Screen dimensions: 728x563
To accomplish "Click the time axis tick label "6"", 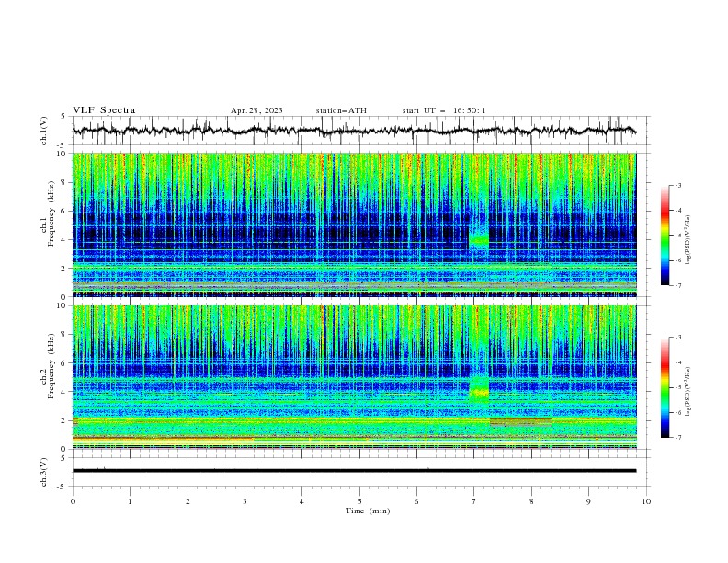I will [416, 501].
